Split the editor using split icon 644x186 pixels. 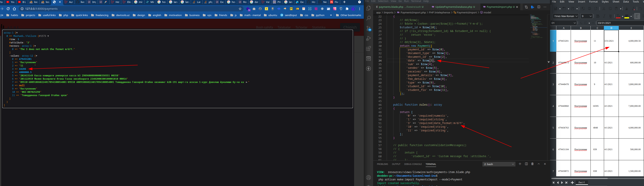pyautogui.click(x=539, y=7)
